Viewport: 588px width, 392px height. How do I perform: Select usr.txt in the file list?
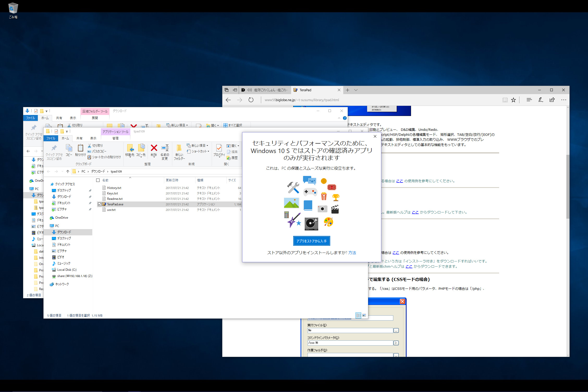(x=111, y=210)
